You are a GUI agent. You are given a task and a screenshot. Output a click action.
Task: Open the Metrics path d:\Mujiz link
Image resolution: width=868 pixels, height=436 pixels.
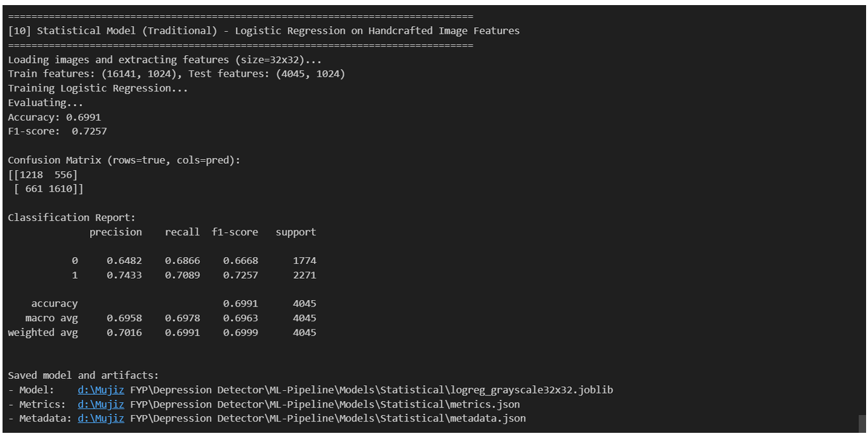pyautogui.click(x=100, y=404)
